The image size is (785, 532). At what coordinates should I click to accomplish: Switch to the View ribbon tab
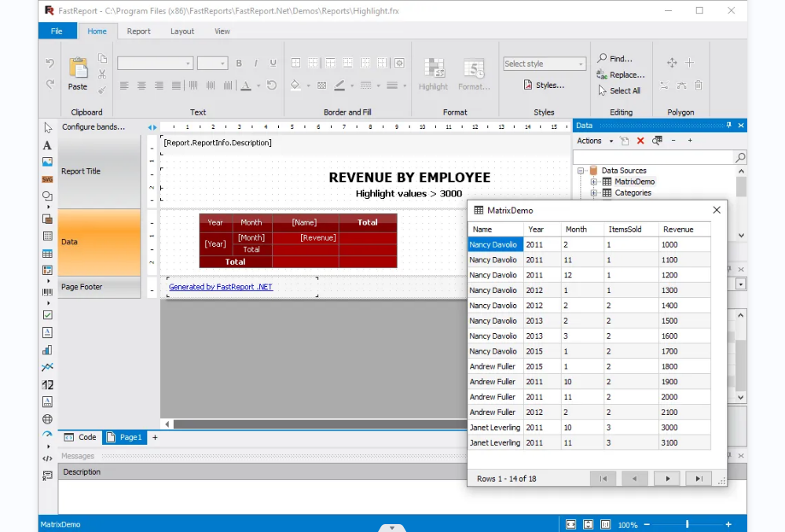point(222,31)
